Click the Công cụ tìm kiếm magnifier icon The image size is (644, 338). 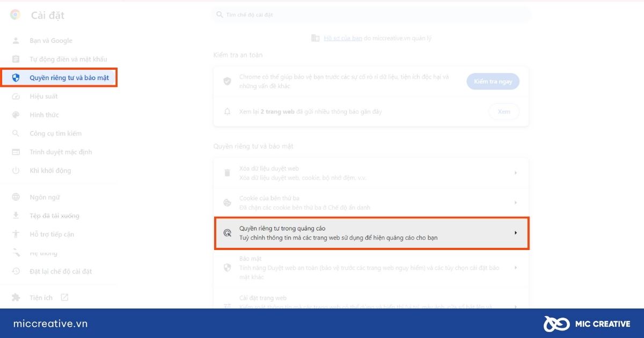point(16,134)
